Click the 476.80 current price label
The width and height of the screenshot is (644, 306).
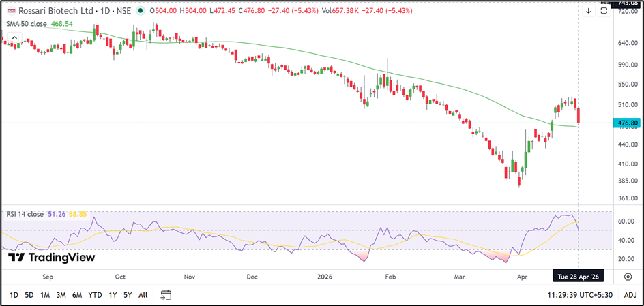point(626,123)
